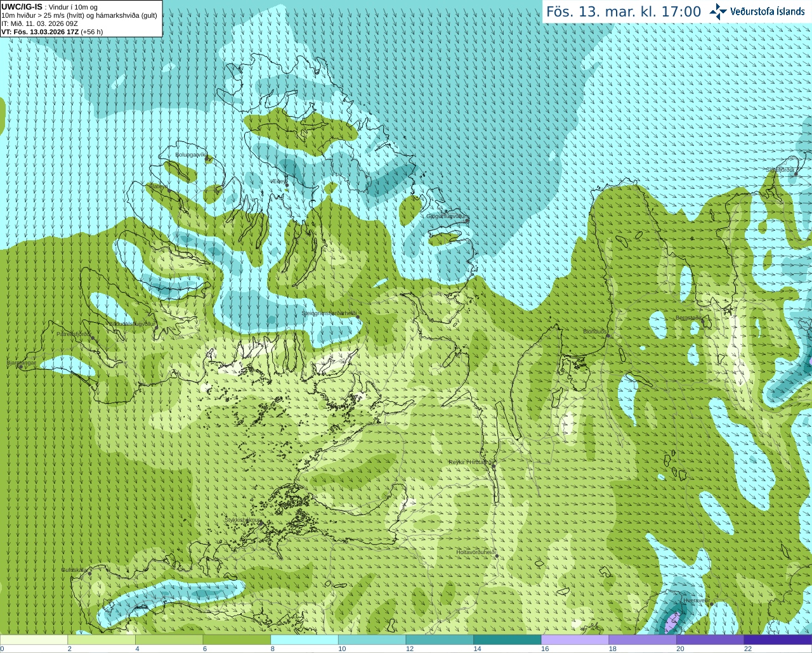Image resolution: width=812 pixels, height=653 pixels.
Task: Click the 14–16 m/s dark teal legend swatch
Action: (x=507, y=640)
